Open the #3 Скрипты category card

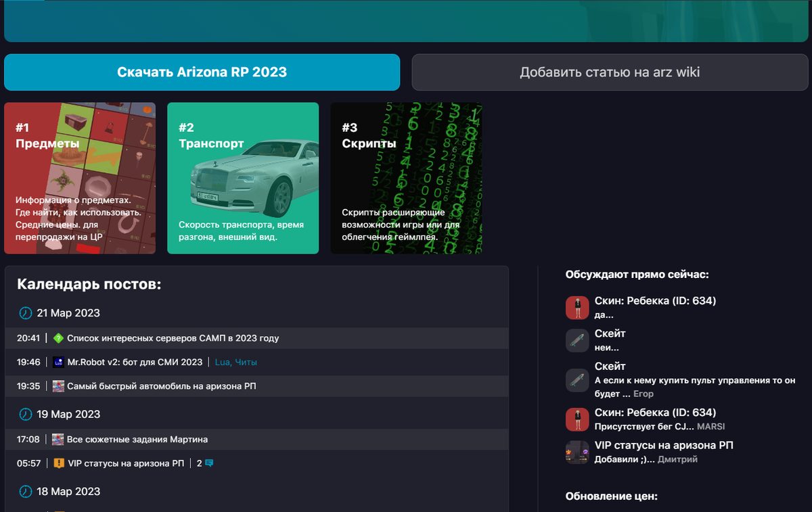(406, 178)
